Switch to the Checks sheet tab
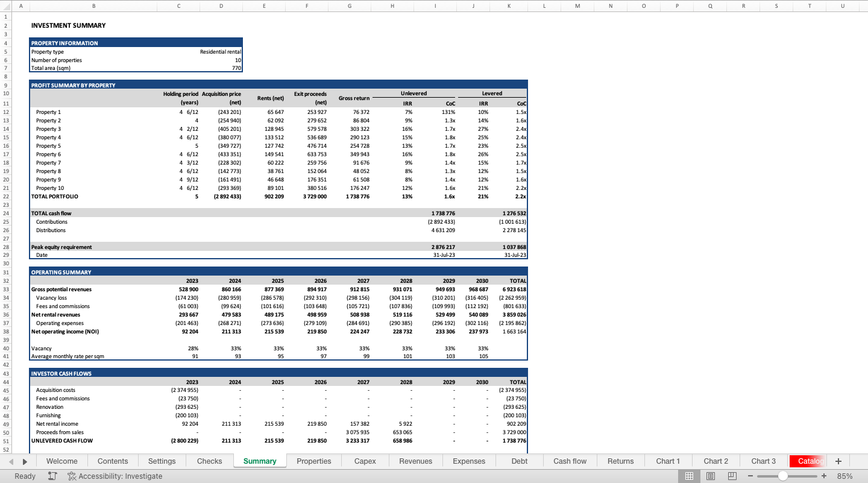This screenshot has width=868, height=483. tap(210, 461)
